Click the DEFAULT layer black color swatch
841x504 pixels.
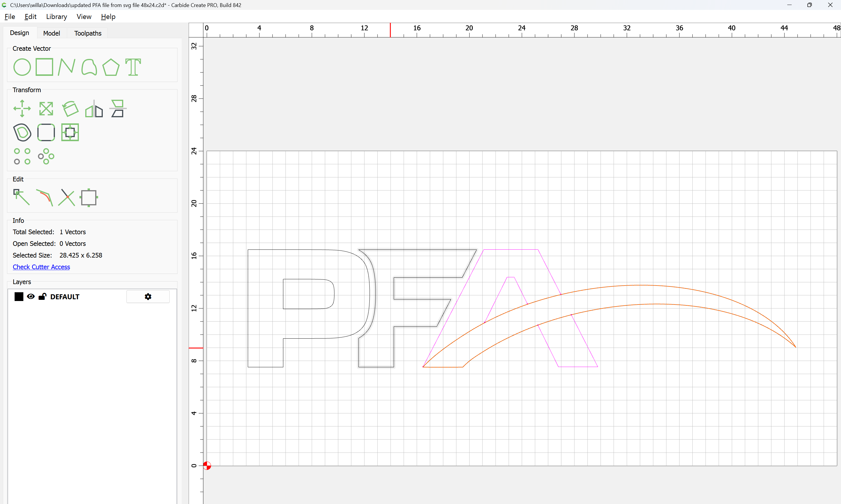[x=19, y=297]
